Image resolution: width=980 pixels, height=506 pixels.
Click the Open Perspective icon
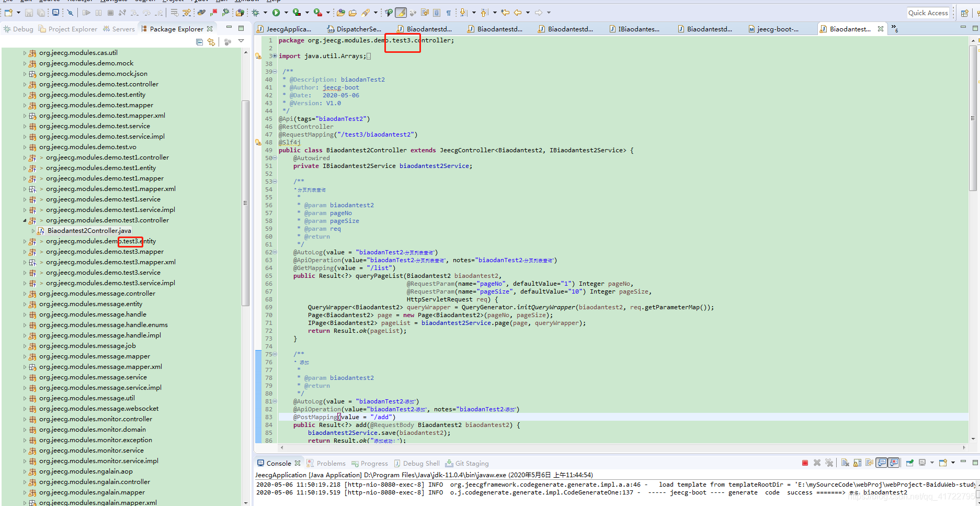pos(965,13)
